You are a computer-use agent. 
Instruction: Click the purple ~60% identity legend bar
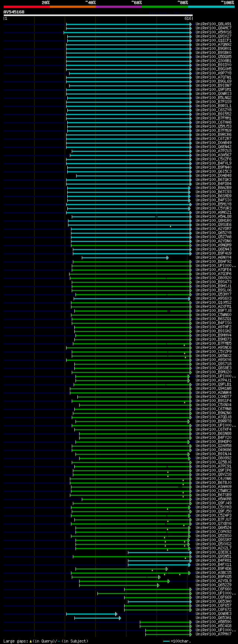coord(119,6)
